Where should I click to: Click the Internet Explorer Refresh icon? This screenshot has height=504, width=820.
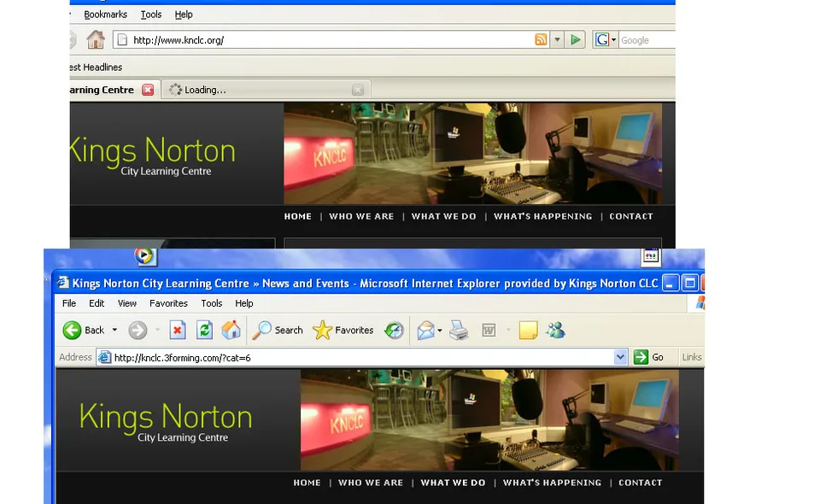[204, 331]
